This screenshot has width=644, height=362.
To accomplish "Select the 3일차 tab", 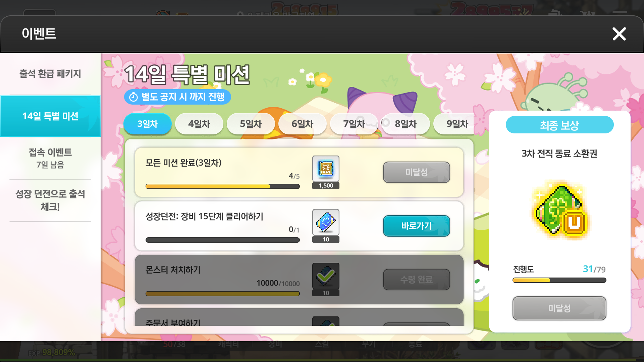I will [x=148, y=124].
